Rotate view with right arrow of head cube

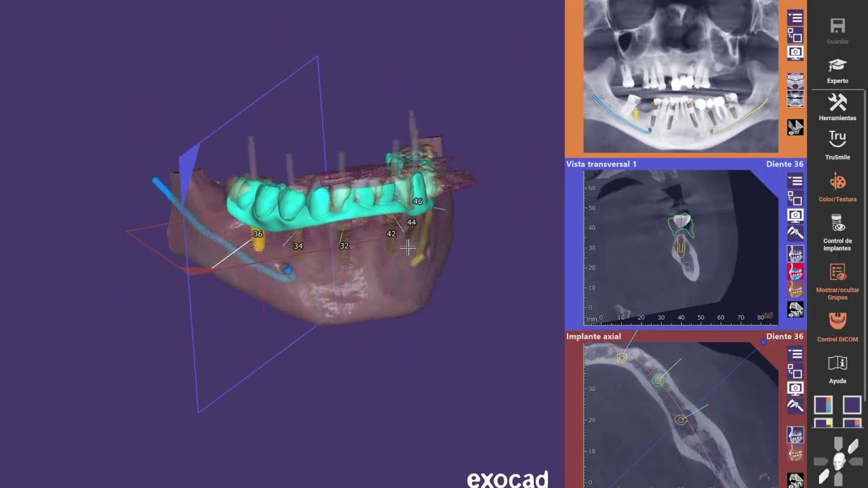point(854,462)
